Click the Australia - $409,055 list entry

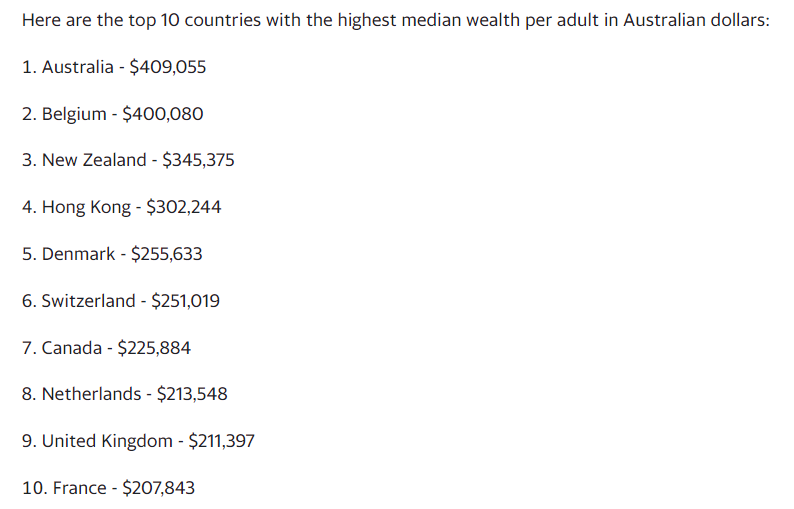click(x=114, y=67)
